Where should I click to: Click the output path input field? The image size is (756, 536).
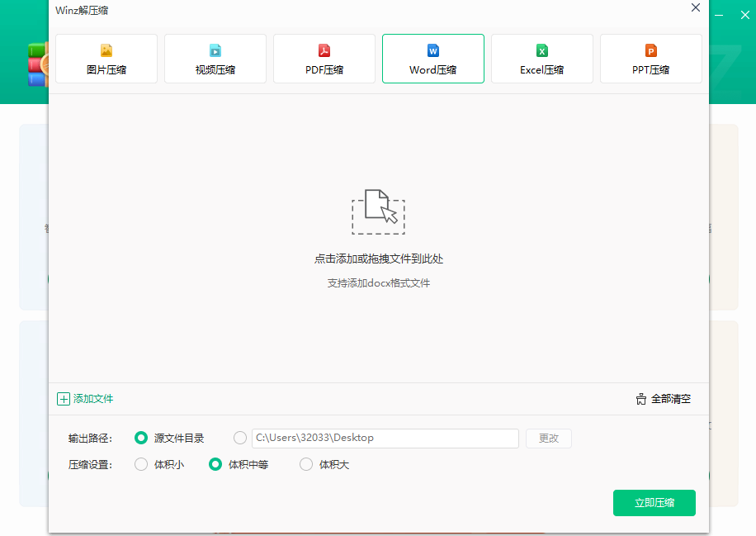point(385,438)
